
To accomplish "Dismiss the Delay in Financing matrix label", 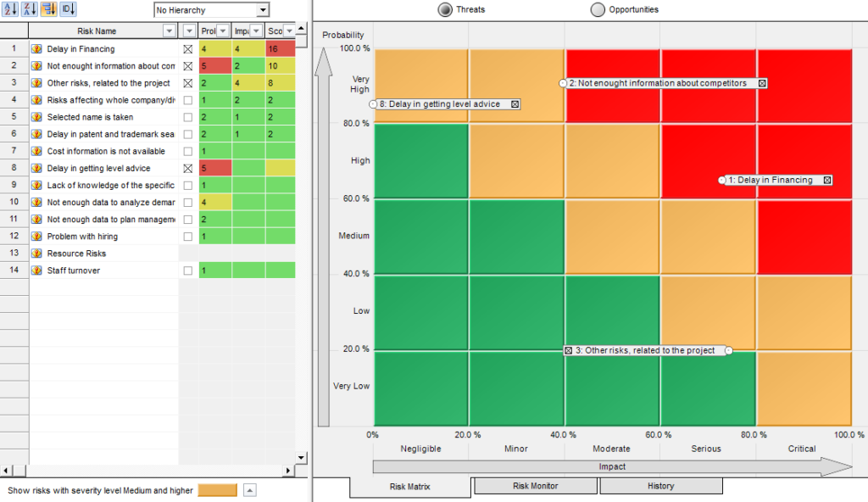I will click(x=826, y=180).
